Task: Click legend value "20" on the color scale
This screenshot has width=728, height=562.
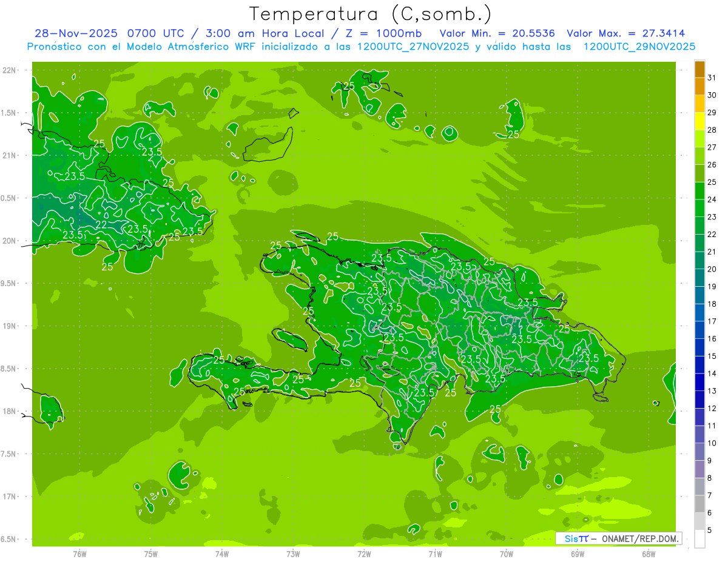Action: 712,269
